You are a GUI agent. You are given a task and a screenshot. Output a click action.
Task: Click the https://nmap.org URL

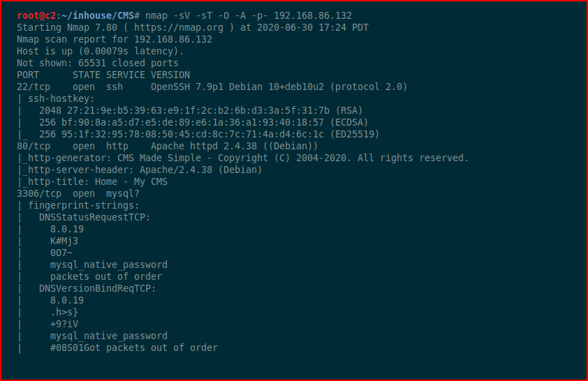pyautogui.click(x=179, y=28)
